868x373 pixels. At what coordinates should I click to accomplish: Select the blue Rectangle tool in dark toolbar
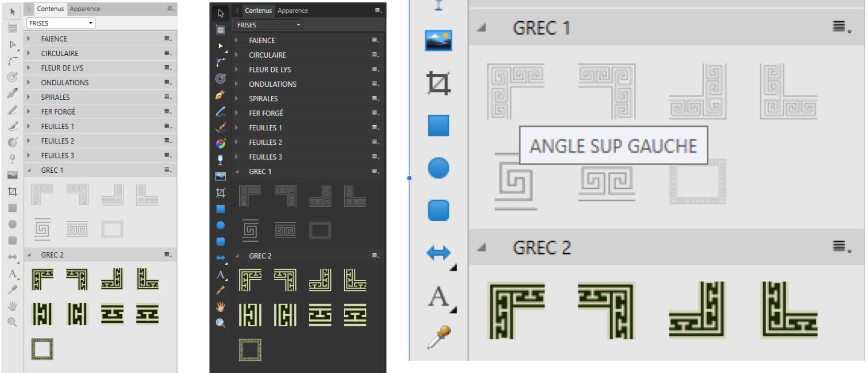(x=221, y=209)
